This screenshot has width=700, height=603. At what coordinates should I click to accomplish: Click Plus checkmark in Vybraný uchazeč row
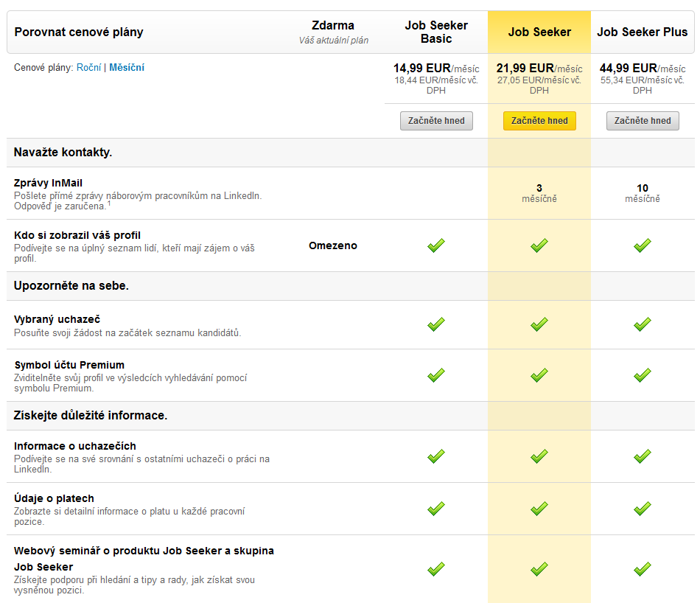point(643,324)
